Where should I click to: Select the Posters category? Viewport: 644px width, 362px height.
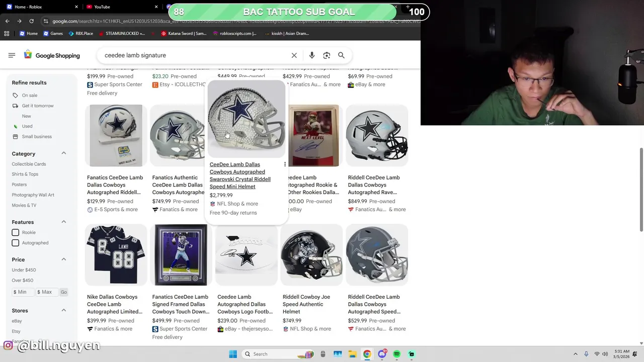[x=19, y=185]
